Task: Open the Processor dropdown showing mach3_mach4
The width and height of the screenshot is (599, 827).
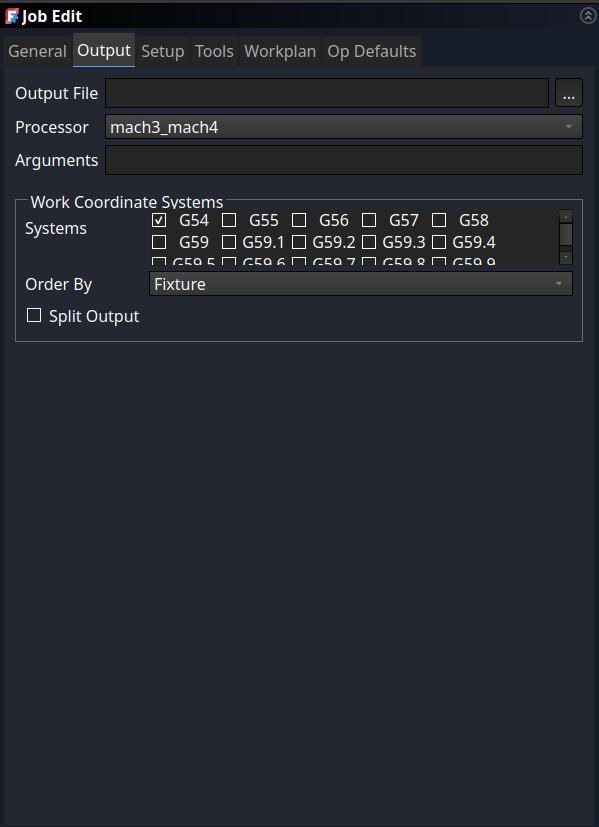Action: 344,127
